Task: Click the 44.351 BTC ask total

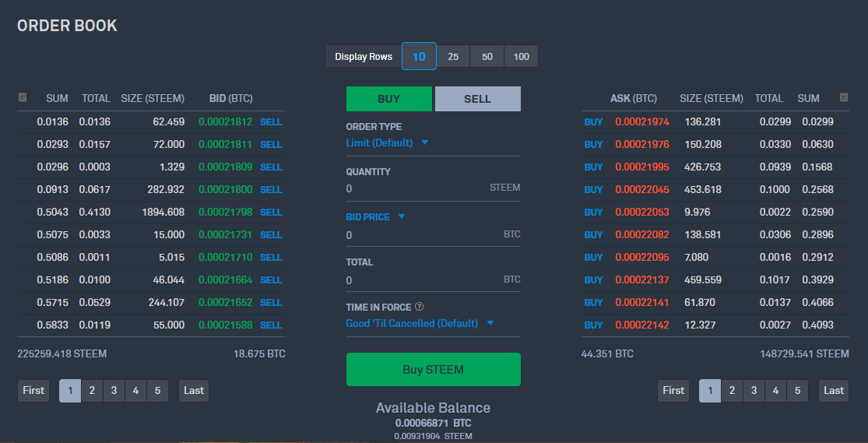Action: [607, 353]
